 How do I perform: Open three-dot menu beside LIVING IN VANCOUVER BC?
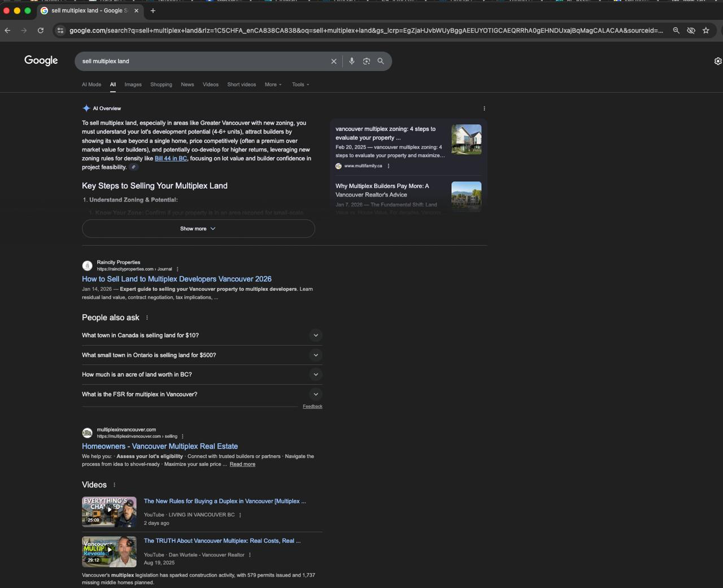[240, 515]
